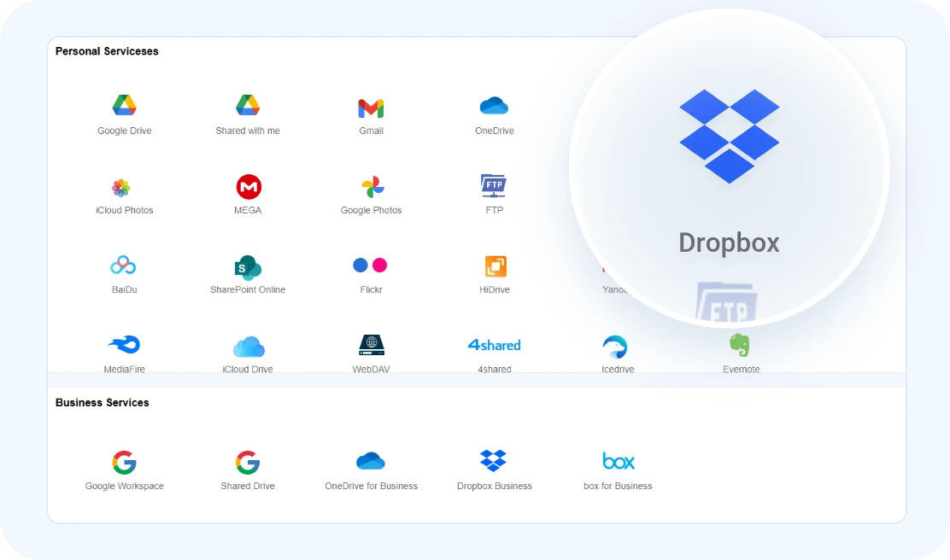Add the MEGA cloud icon
950x560 pixels.
249,186
